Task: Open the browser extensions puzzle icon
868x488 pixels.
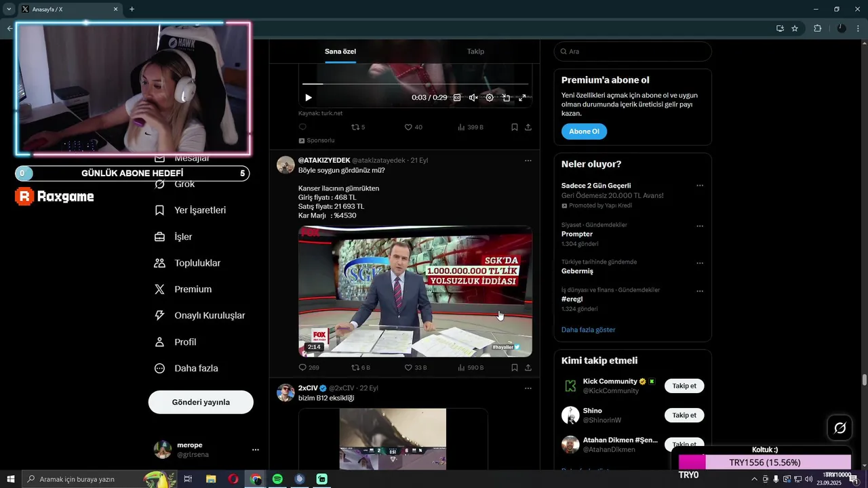Action: [817, 28]
